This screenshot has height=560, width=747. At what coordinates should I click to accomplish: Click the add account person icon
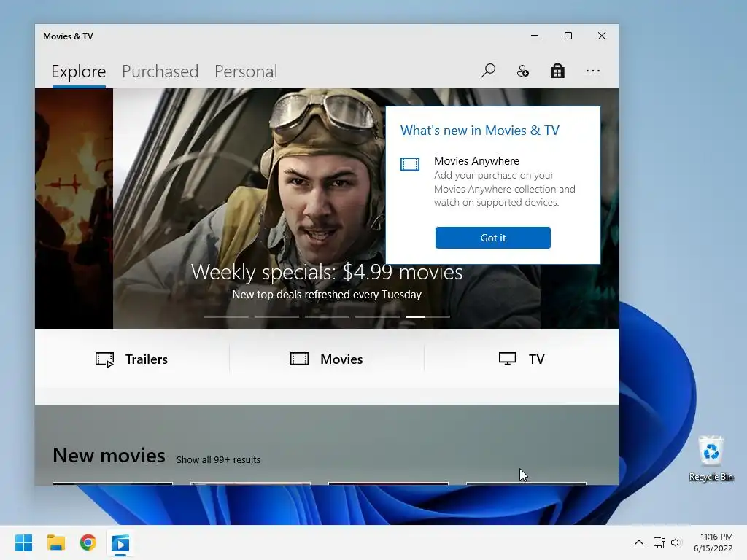pos(522,71)
